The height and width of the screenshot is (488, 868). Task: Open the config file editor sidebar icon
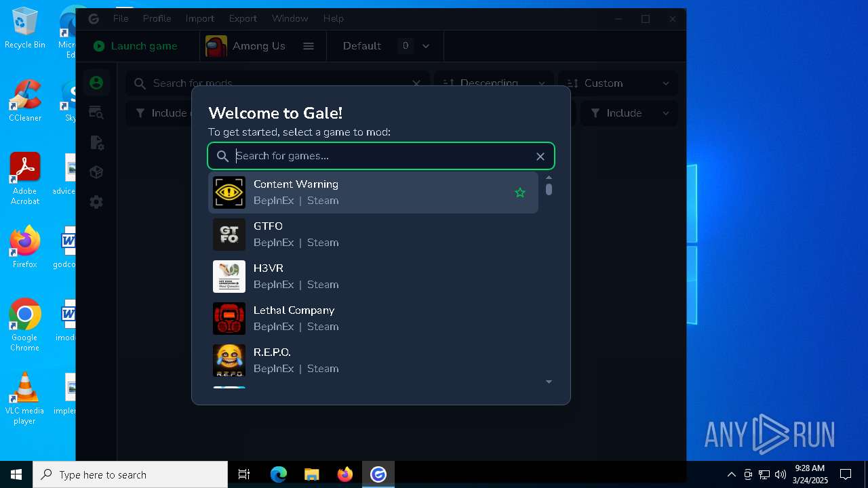tap(96, 142)
